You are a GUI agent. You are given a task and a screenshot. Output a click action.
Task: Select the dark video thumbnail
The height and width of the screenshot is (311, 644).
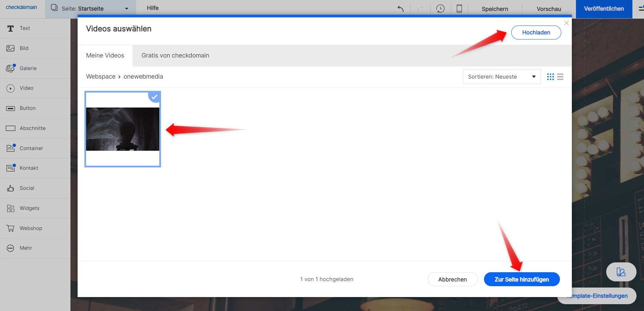click(x=123, y=129)
